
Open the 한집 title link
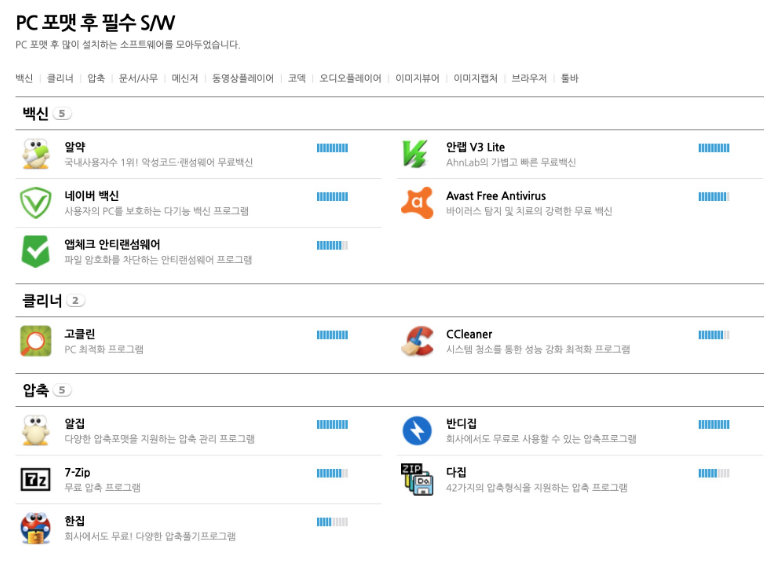pyautogui.click(x=75, y=521)
